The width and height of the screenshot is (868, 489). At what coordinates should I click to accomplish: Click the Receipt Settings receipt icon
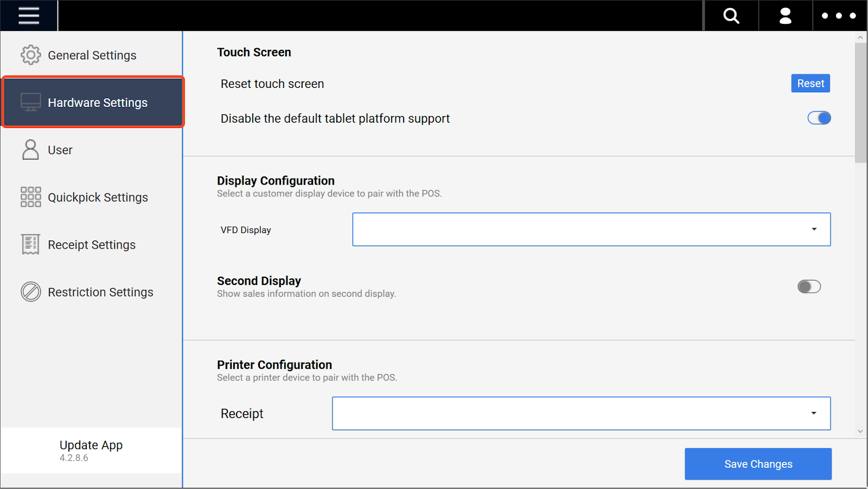pyautogui.click(x=30, y=244)
